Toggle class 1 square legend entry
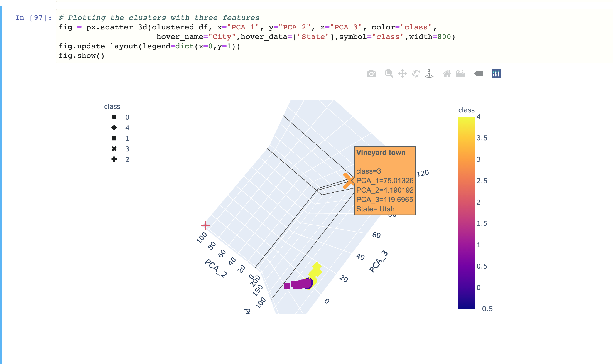The width and height of the screenshot is (613, 364). [120, 138]
